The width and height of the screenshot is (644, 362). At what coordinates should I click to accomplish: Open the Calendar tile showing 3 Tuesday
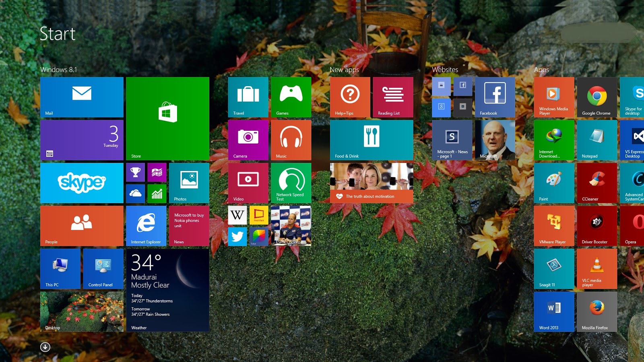(82, 140)
